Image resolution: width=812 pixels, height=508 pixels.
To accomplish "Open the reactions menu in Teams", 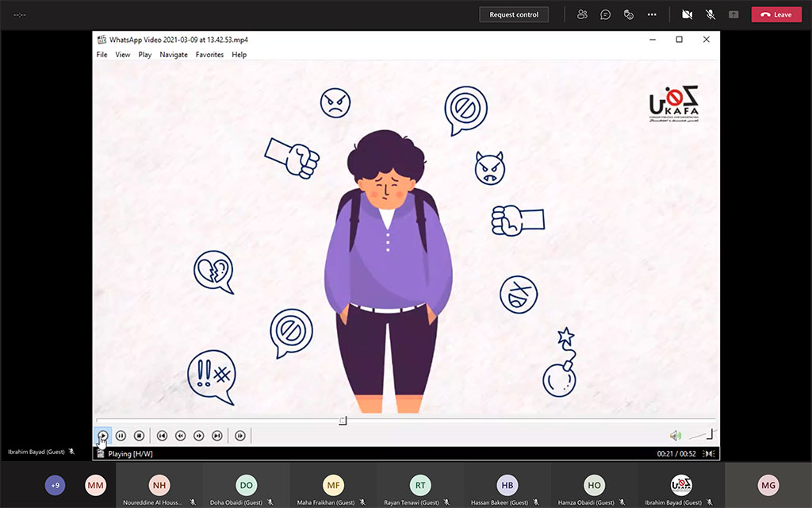I will pos(628,14).
